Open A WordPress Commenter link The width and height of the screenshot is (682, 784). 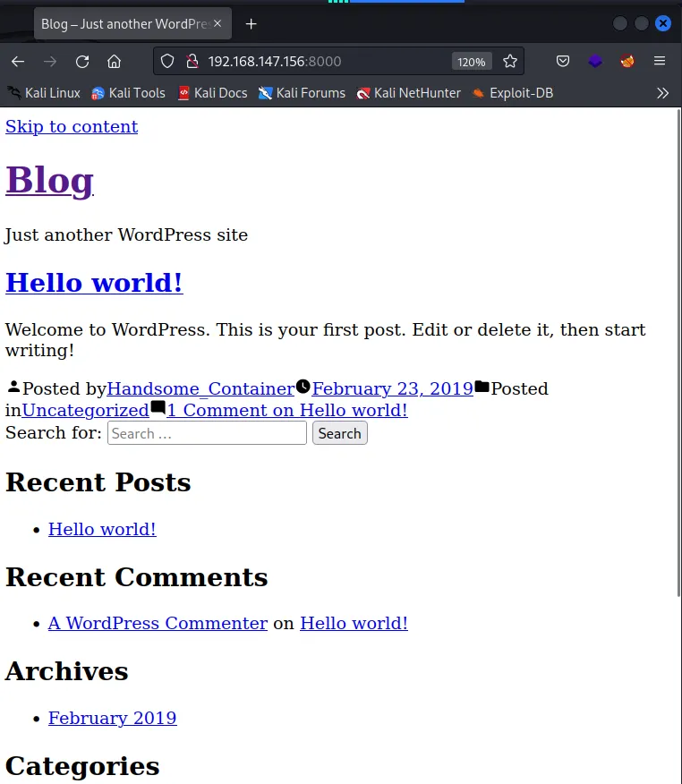pos(158,624)
